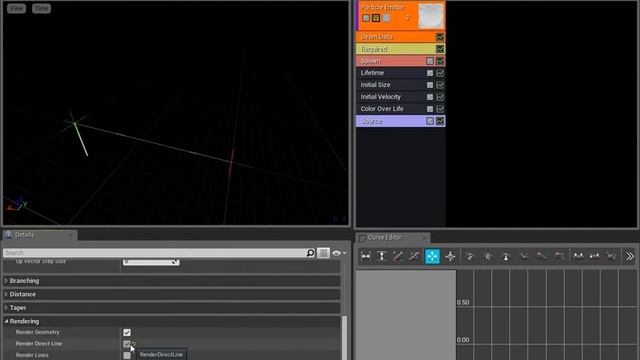
Task: Set curve tangent to Auto
Action: pyautogui.click(x=469, y=256)
